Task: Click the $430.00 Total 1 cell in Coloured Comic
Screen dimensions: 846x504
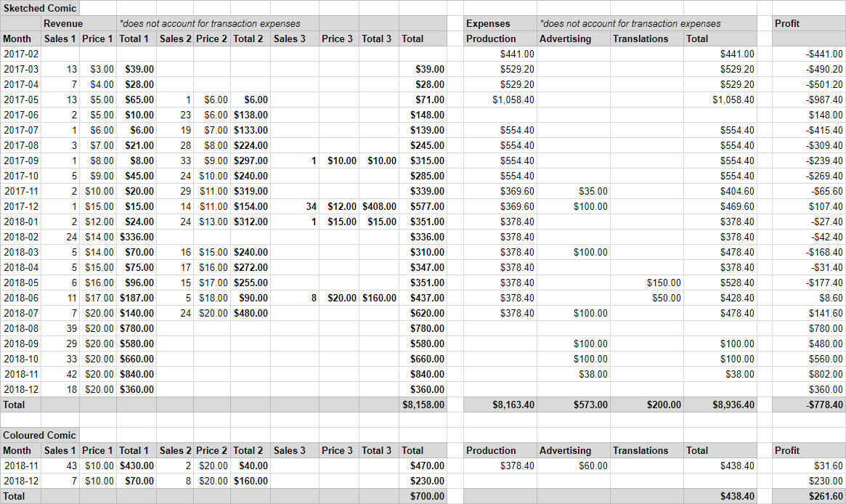Action: tap(136, 466)
